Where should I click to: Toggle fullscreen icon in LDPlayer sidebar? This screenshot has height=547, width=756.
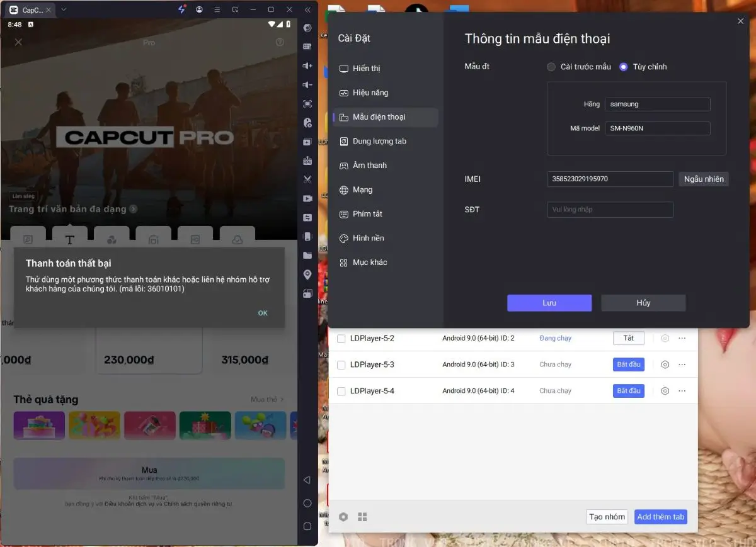pos(307,104)
